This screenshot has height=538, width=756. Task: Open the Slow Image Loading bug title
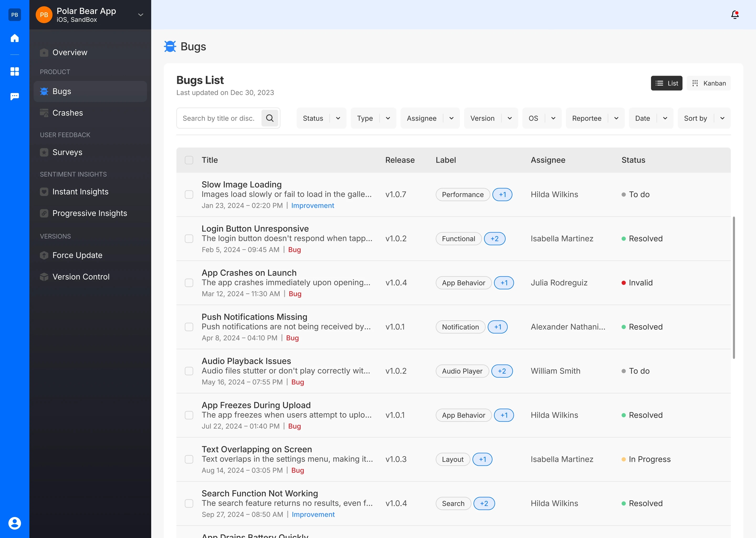[241, 184]
